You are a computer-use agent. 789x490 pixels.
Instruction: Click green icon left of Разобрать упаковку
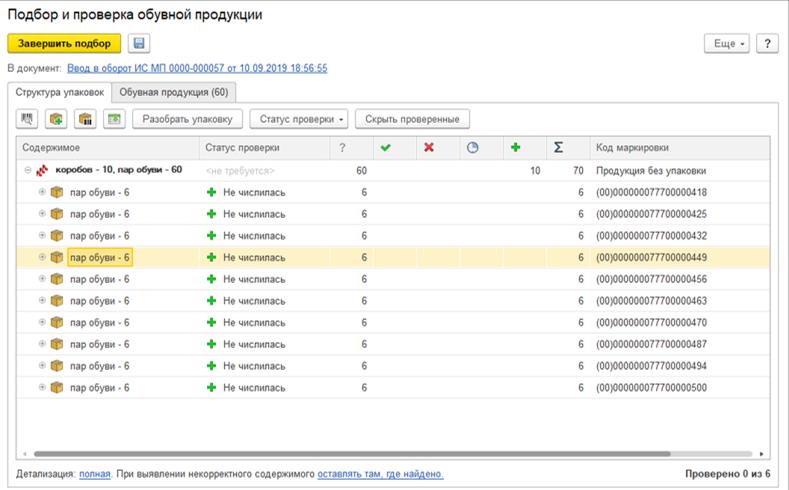[114, 119]
